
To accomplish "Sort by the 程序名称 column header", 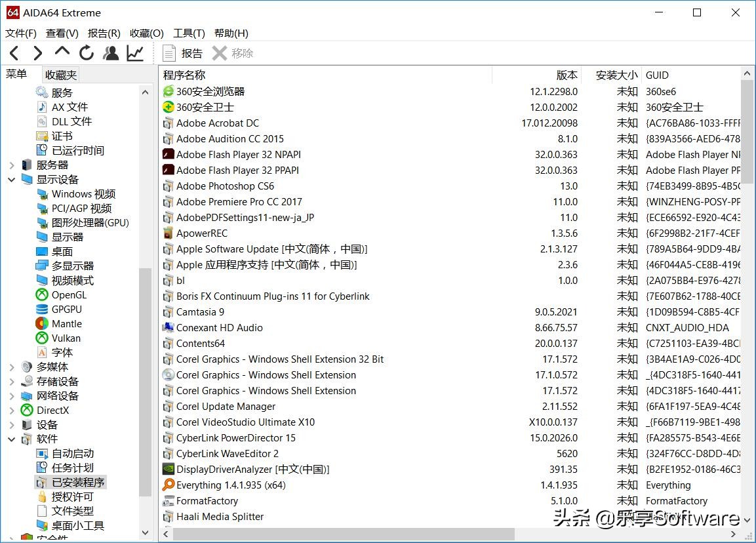I will click(325, 75).
